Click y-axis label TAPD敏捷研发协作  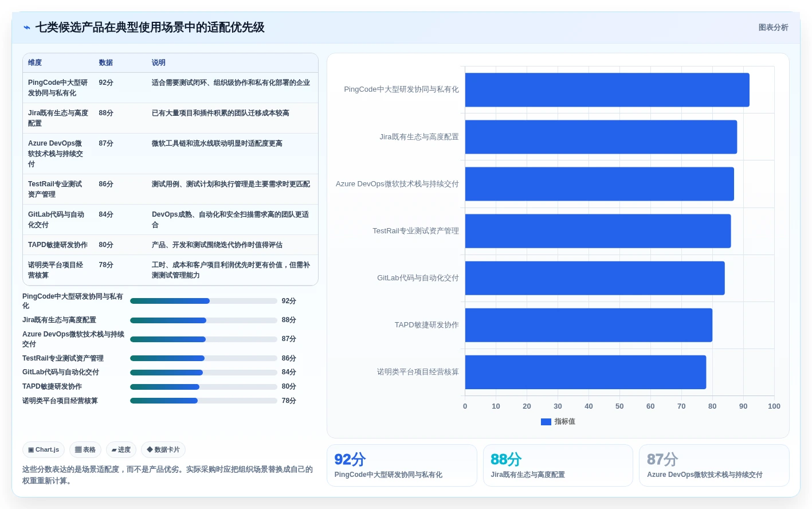coord(427,325)
